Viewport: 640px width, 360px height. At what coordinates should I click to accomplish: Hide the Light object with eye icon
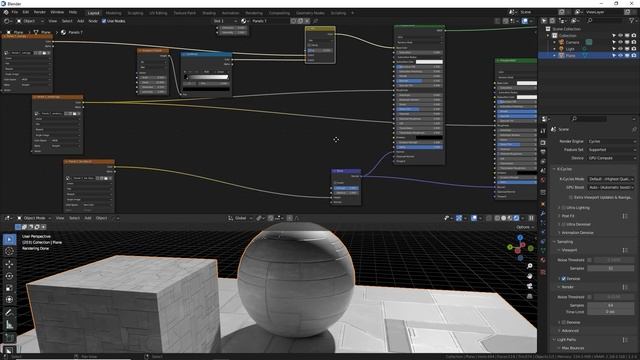click(x=620, y=49)
